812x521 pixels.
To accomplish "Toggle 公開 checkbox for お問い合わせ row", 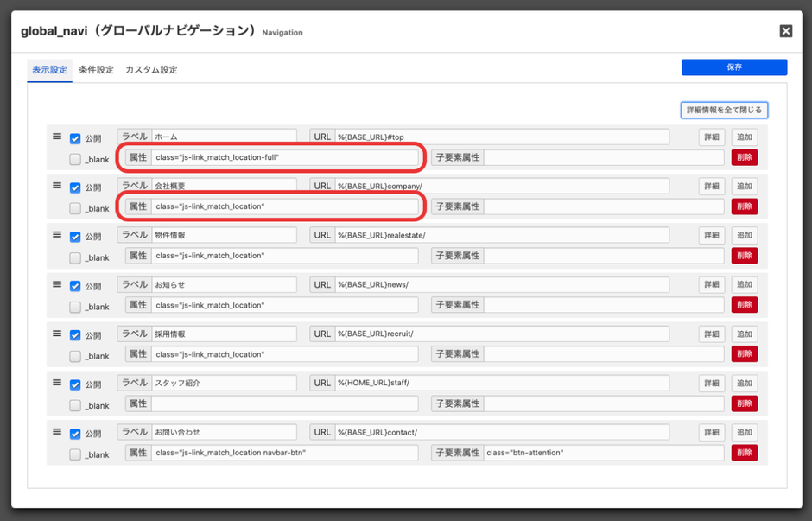I will [75, 434].
